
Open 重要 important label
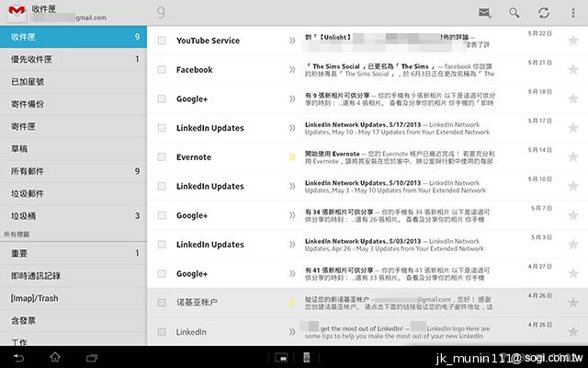(x=73, y=254)
